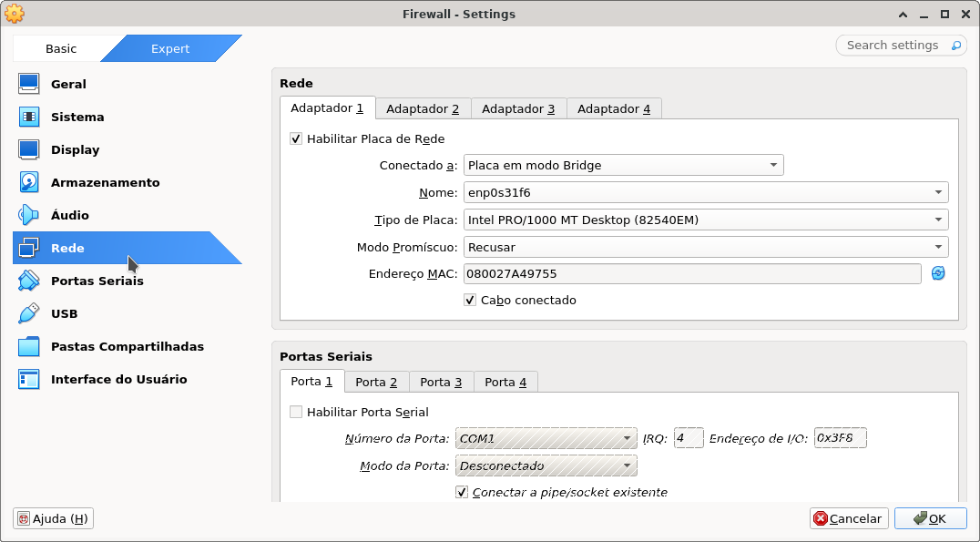Expand the Modo Promíscuo dropdown

pyautogui.click(x=706, y=248)
